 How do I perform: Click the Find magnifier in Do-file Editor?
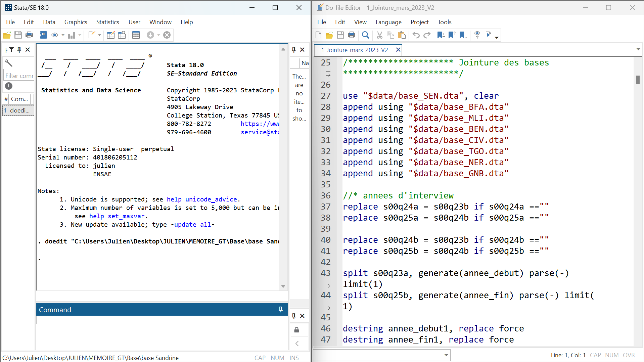pyautogui.click(x=366, y=35)
